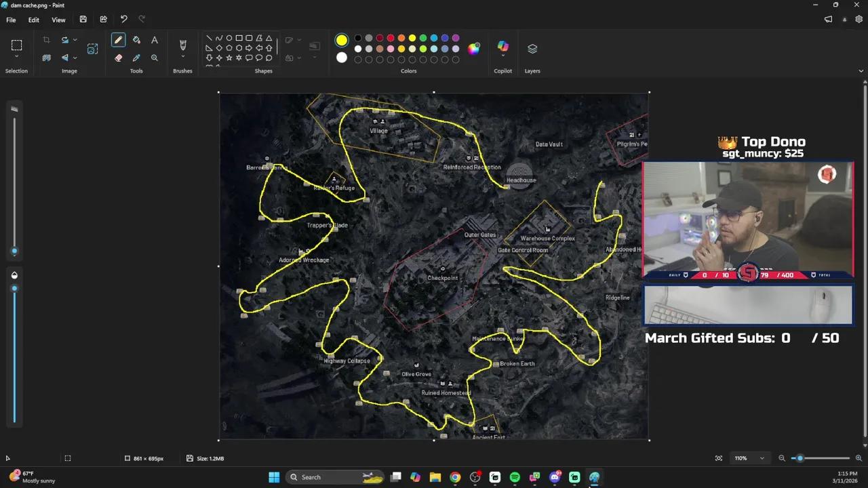Choose the Color picker eyedropper tool
The width and height of the screenshot is (868, 488).
[136, 58]
